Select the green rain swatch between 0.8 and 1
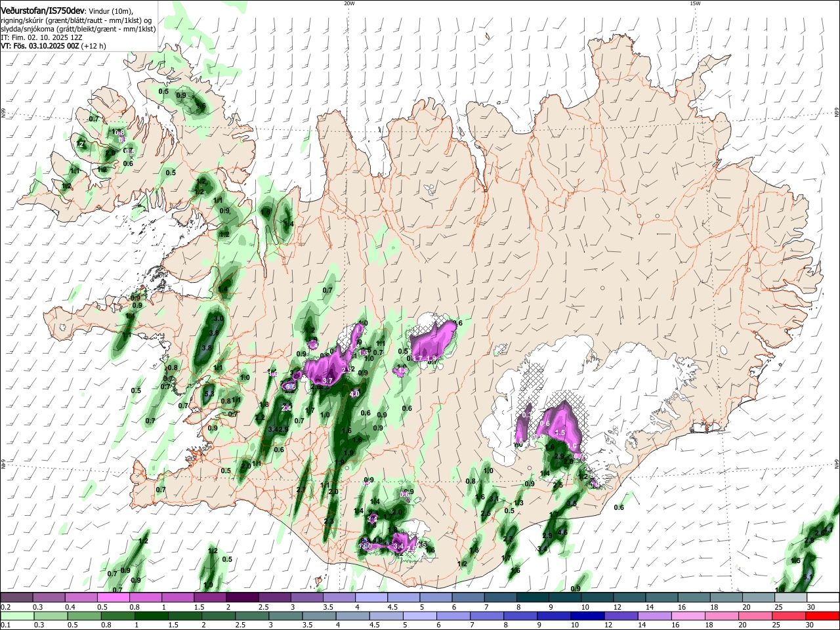Viewport: 840px width, 630px height. [117, 616]
